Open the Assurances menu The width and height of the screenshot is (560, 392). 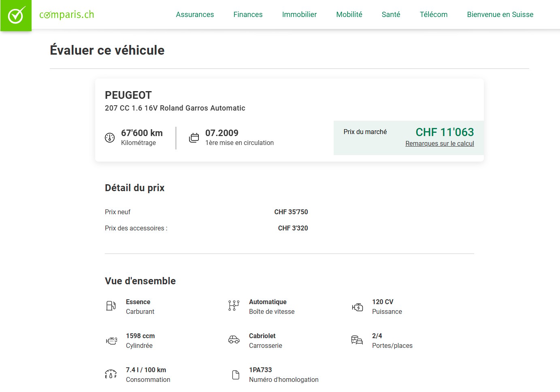pyautogui.click(x=195, y=15)
